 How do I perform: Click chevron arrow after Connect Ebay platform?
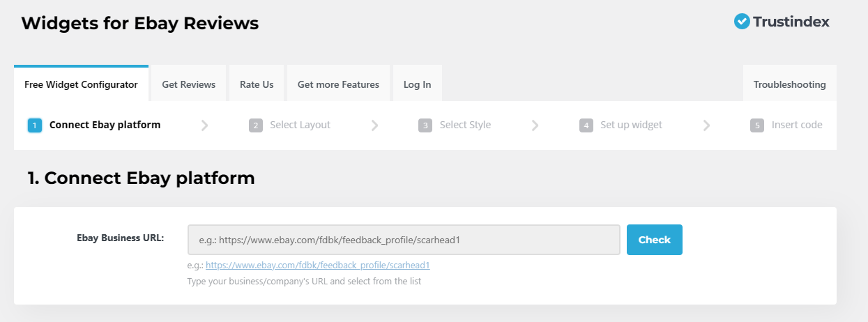click(204, 125)
